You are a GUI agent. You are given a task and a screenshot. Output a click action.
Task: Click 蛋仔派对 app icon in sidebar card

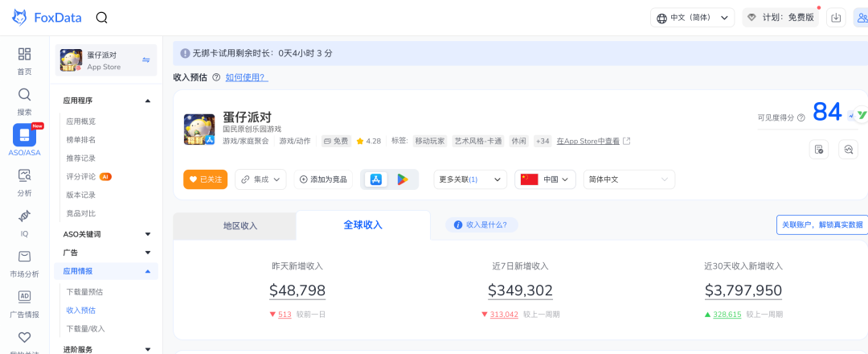[71, 61]
